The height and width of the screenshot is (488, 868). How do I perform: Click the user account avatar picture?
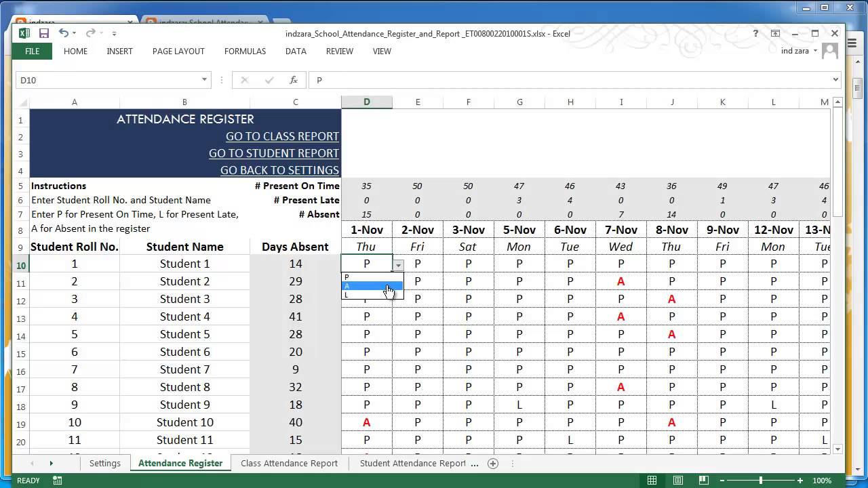830,51
